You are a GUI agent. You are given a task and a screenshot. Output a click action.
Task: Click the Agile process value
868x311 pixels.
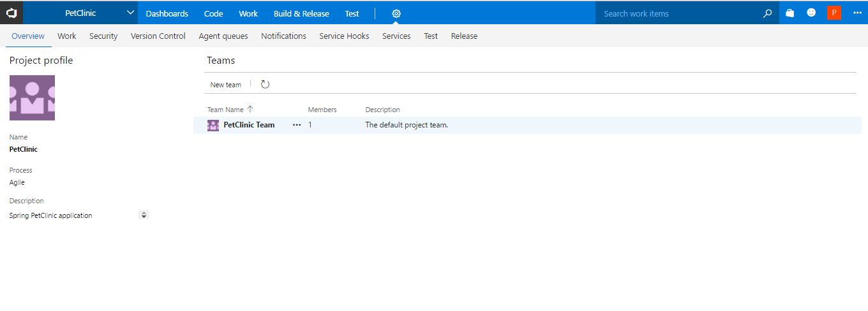coord(17,182)
